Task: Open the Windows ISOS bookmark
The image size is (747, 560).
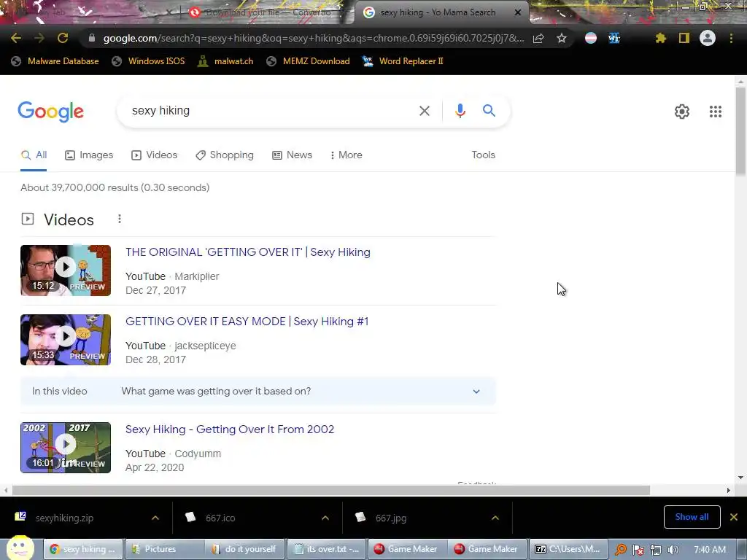Action: pyautogui.click(x=148, y=61)
